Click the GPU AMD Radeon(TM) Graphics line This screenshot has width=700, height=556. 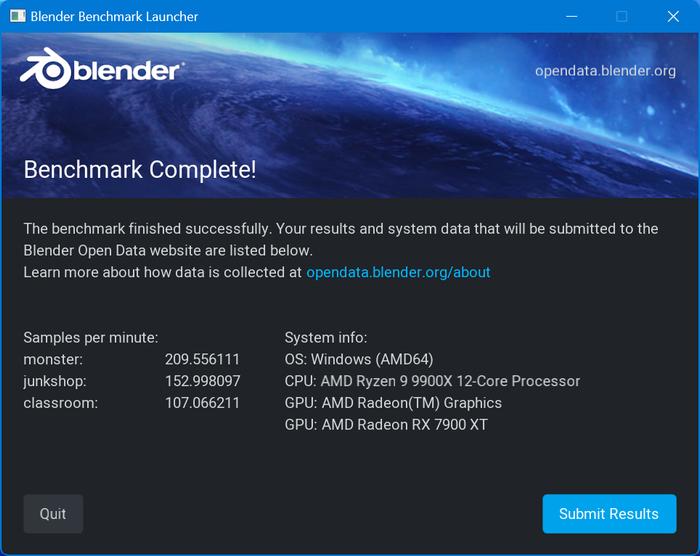393,403
